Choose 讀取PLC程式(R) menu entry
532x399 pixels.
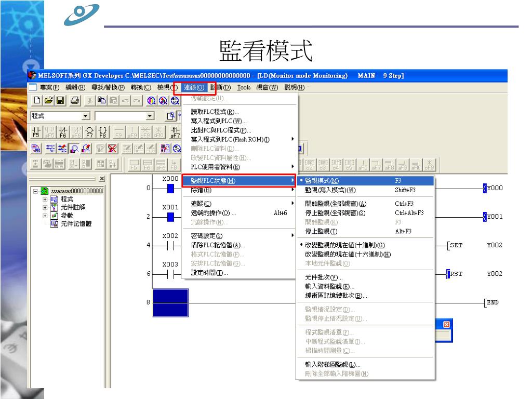click(239, 112)
